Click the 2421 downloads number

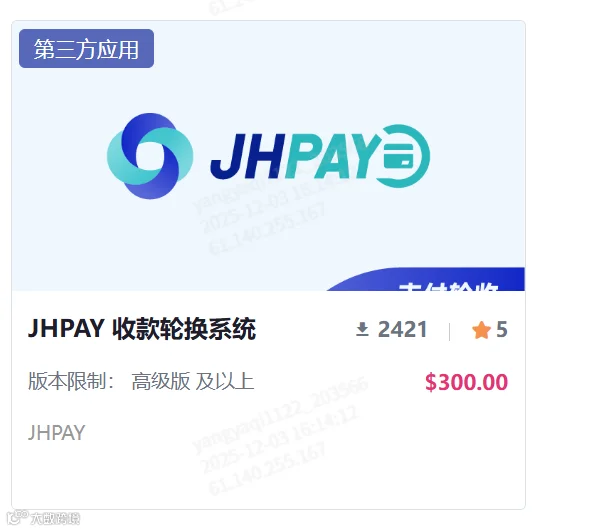[402, 329]
